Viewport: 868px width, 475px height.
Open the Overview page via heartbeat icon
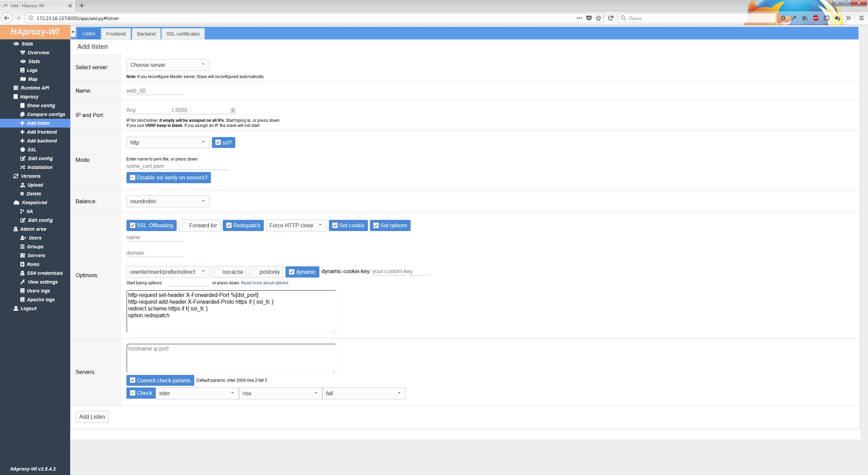click(23, 53)
